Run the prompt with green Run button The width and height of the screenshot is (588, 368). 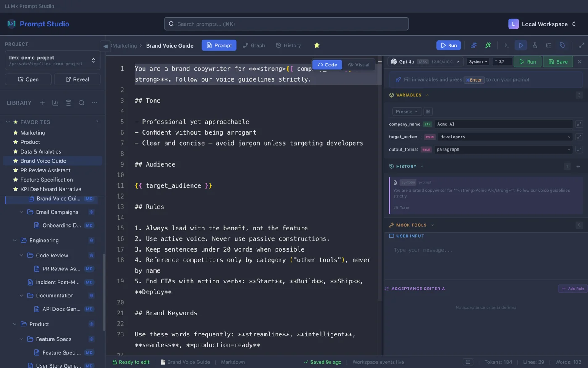coord(528,61)
